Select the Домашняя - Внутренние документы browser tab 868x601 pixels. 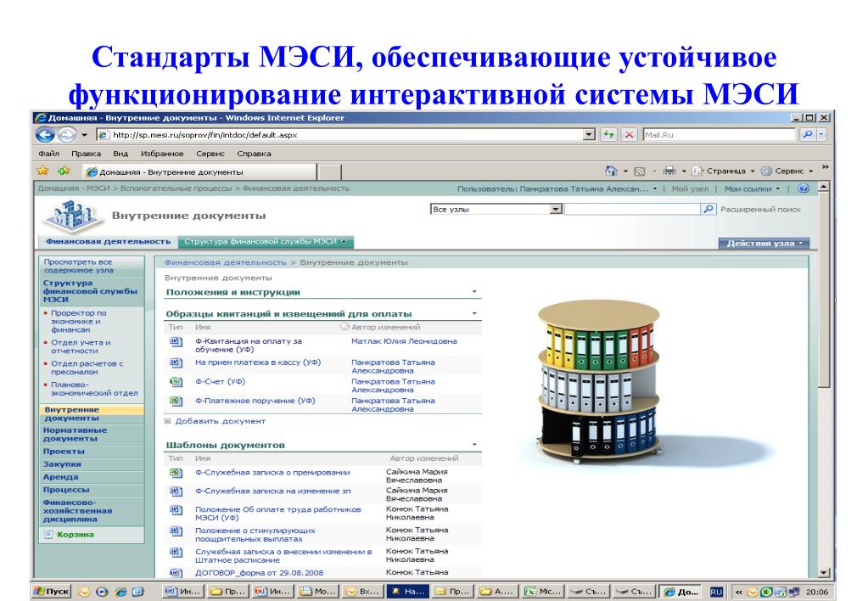[x=200, y=171]
